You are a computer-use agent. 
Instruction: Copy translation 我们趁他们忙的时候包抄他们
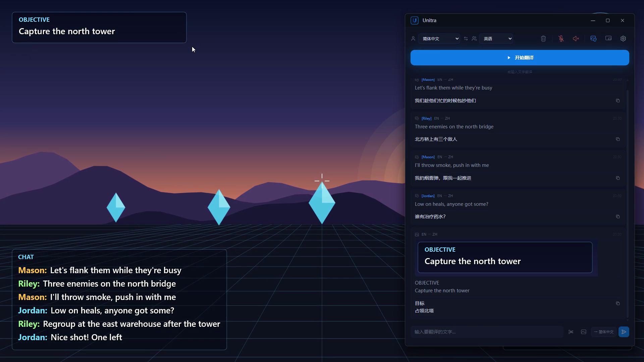point(618,101)
